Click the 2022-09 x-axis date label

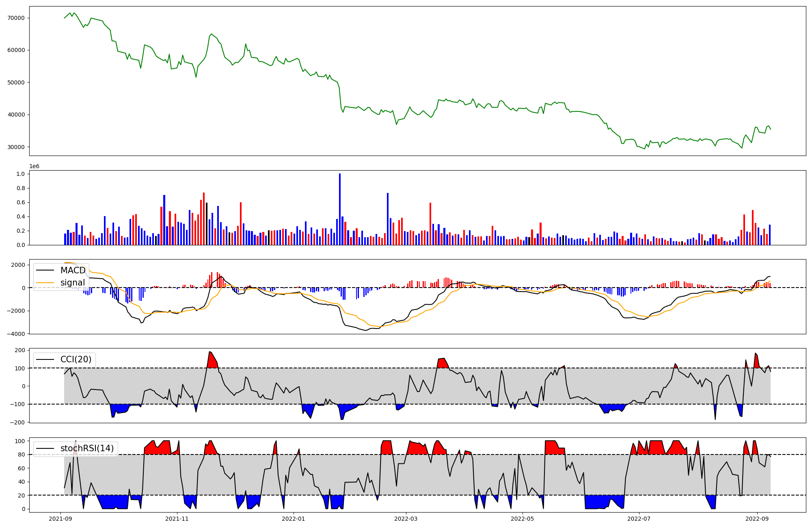757,519
